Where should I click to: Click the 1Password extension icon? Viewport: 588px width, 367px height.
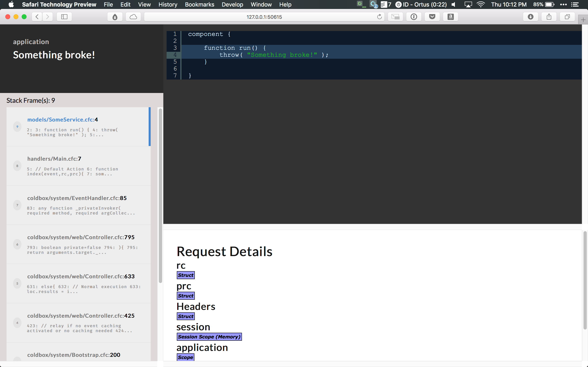pos(414,17)
